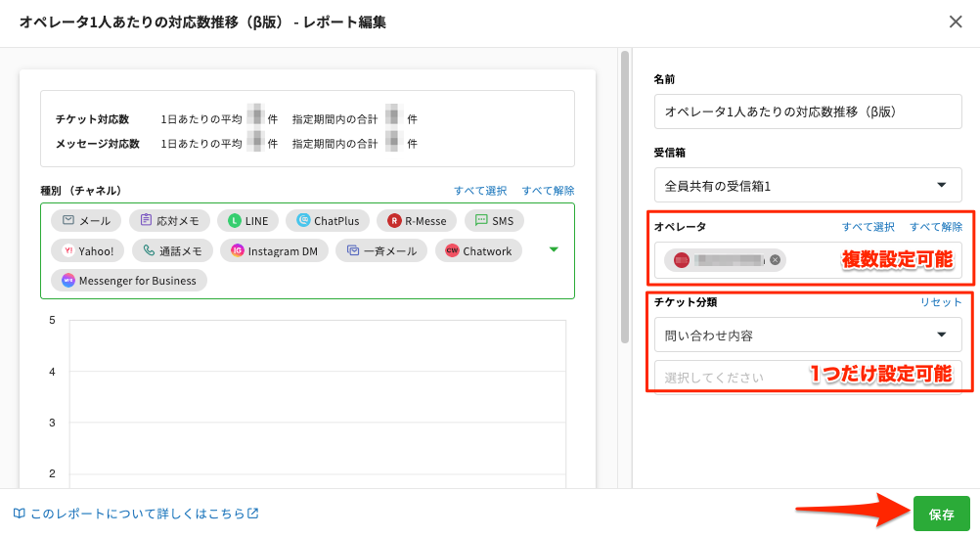Click the ChatPlus channel icon
This screenshot has width=980, height=537.
coord(303,221)
